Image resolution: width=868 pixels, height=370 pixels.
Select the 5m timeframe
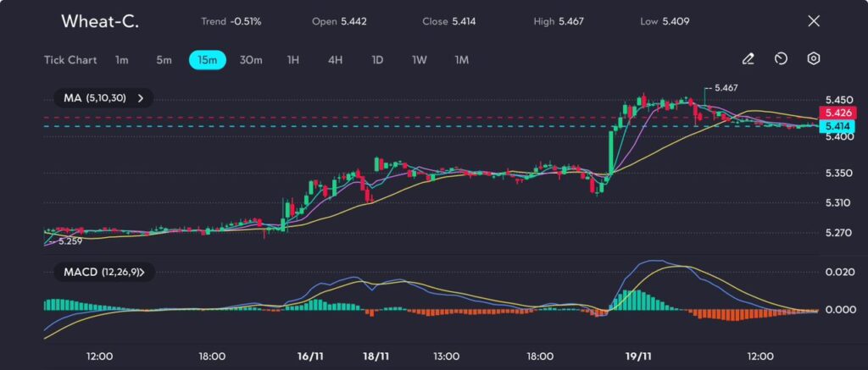(164, 60)
